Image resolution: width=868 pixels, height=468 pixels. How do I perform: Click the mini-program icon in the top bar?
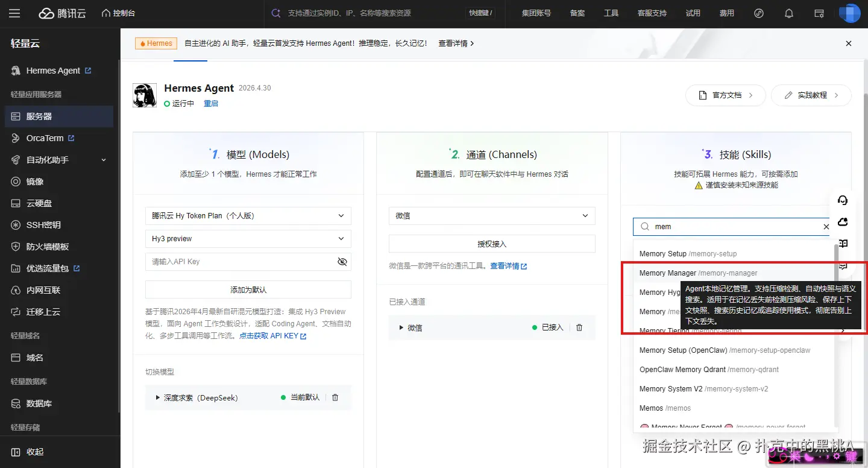click(x=759, y=13)
